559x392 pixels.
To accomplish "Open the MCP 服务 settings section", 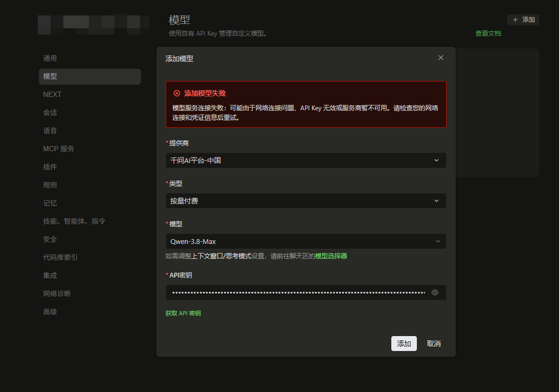I will coord(59,149).
